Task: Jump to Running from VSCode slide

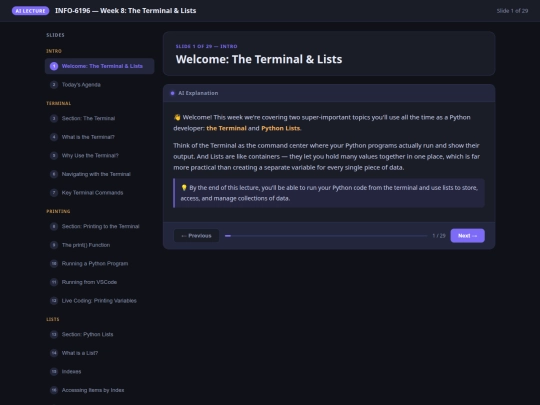Action: tap(100, 282)
